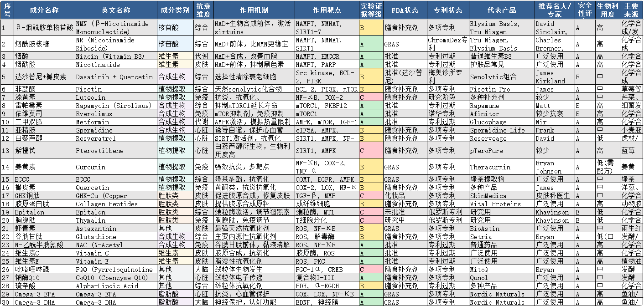644x306 pixels.
Task: Select the Fisetin Pro product cell
Action: pos(502,89)
